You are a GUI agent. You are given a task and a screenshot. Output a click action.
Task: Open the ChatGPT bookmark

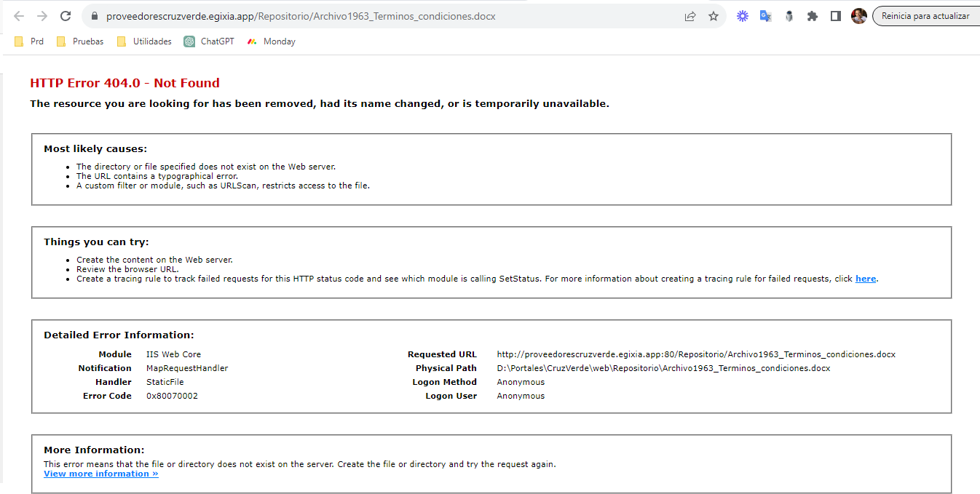[x=210, y=41]
